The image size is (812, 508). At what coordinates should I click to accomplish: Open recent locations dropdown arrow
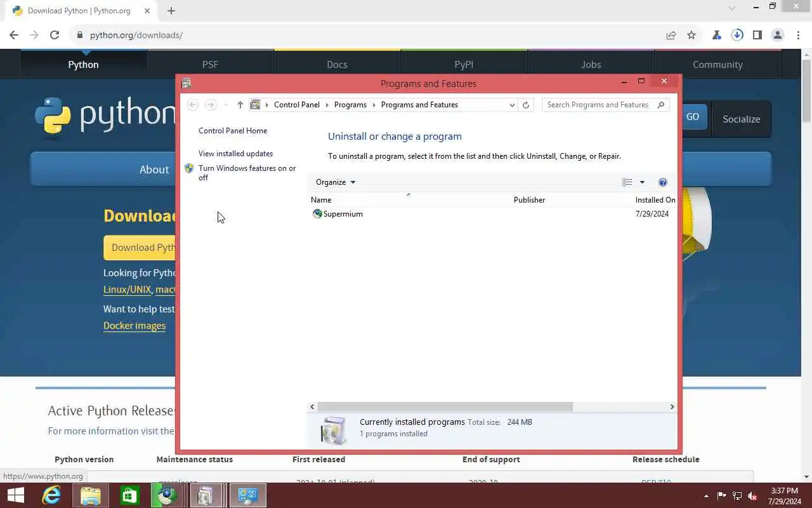pos(226,105)
